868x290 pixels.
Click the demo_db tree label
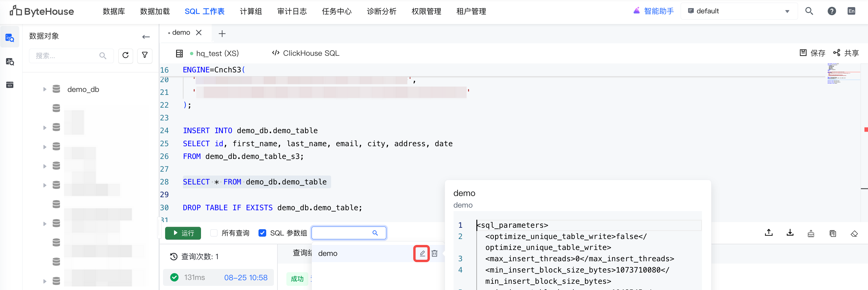[x=83, y=89]
